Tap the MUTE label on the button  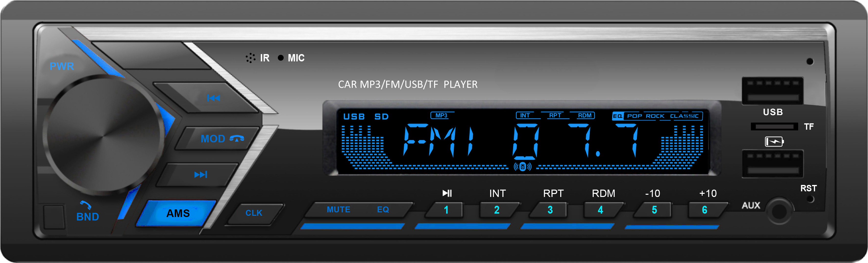338,209
